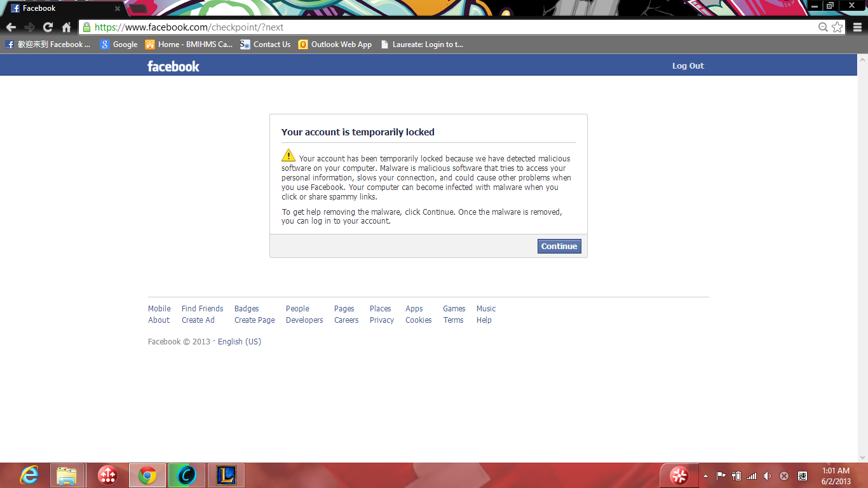868x488 pixels.
Task: Open the Action Center flag icon
Action: pos(721,476)
